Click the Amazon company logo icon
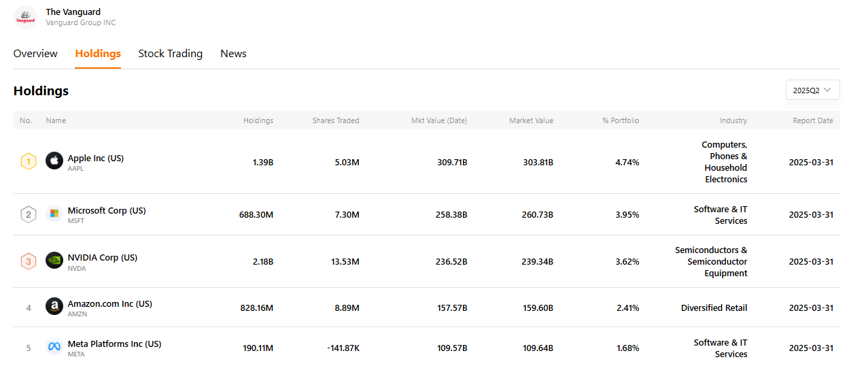 point(54,307)
